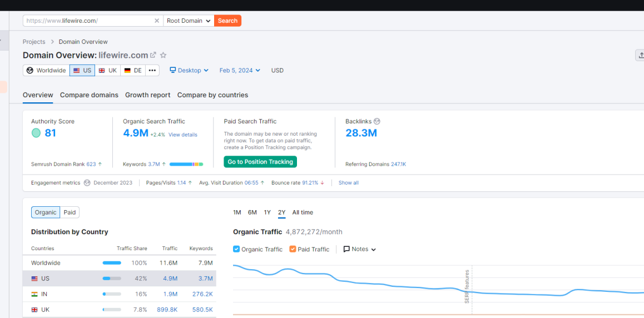The height and width of the screenshot is (318, 644).
Task: Click the 4.9M organic traffic value
Action: coord(136,133)
